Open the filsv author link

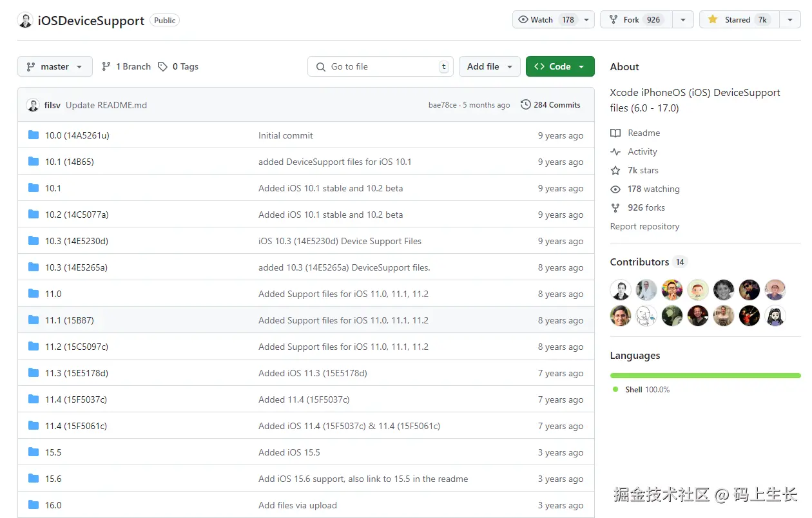52,105
